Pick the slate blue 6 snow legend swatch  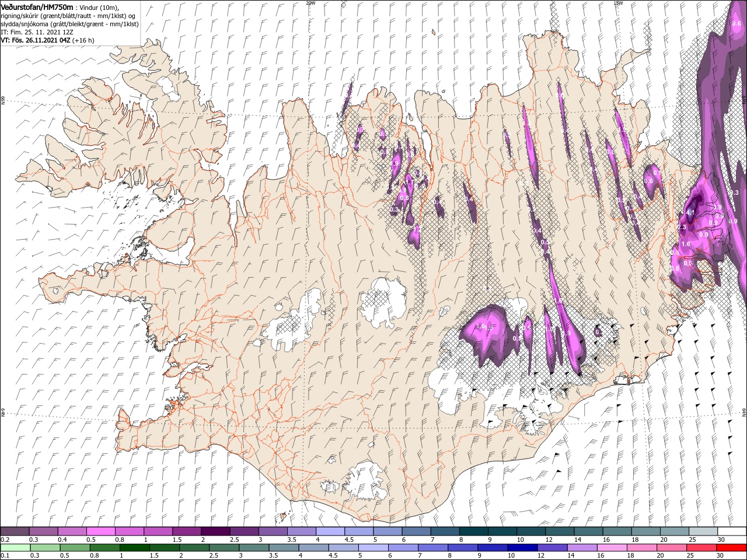[x=415, y=531]
